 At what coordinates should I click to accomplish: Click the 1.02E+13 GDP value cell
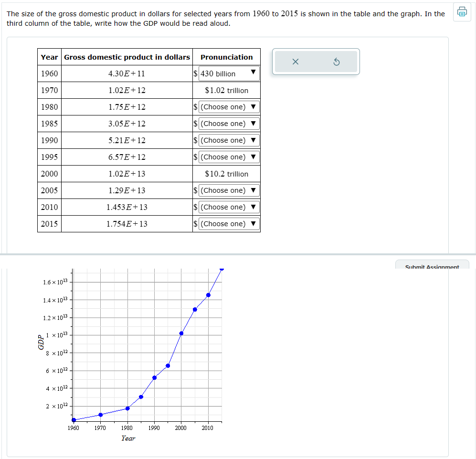(x=127, y=174)
